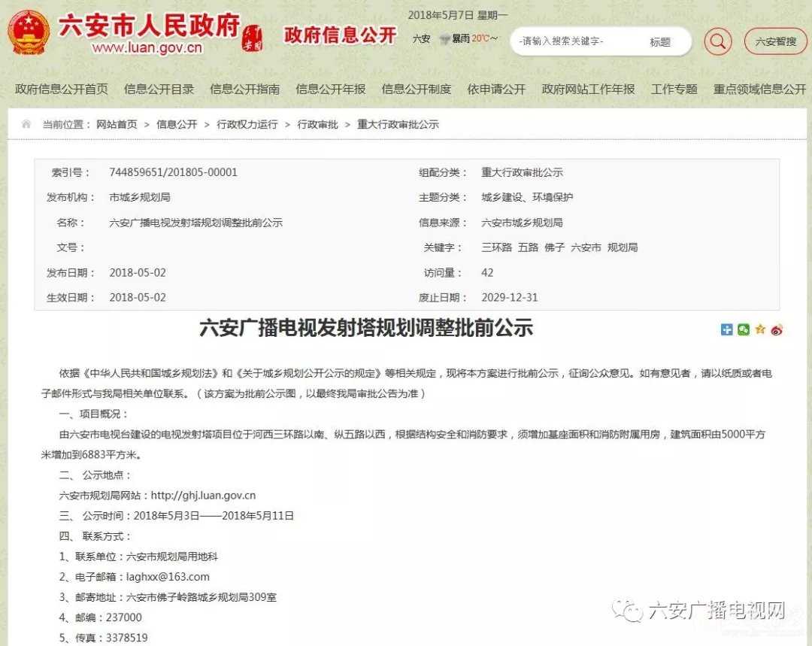Select 信息公开年报 in the navigation bar
The height and width of the screenshot is (646, 812).
tap(330, 89)
